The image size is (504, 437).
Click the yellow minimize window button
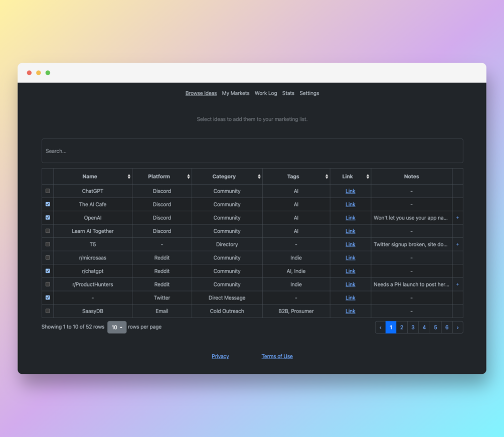point(39,73)
